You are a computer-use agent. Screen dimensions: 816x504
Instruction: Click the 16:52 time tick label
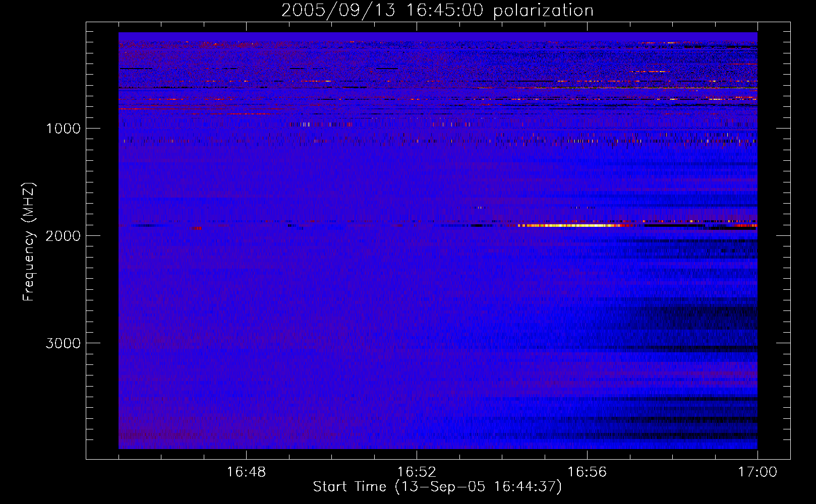[x=417, y=472]
